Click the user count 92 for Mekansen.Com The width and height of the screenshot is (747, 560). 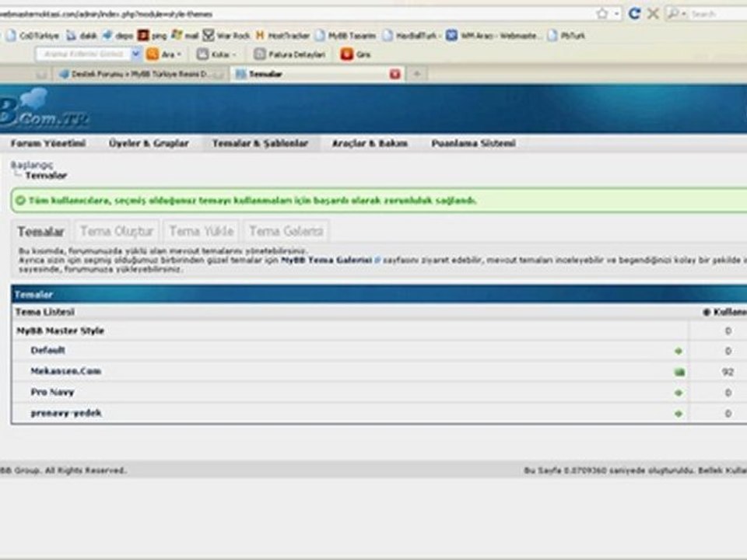[x=728, y=372]
